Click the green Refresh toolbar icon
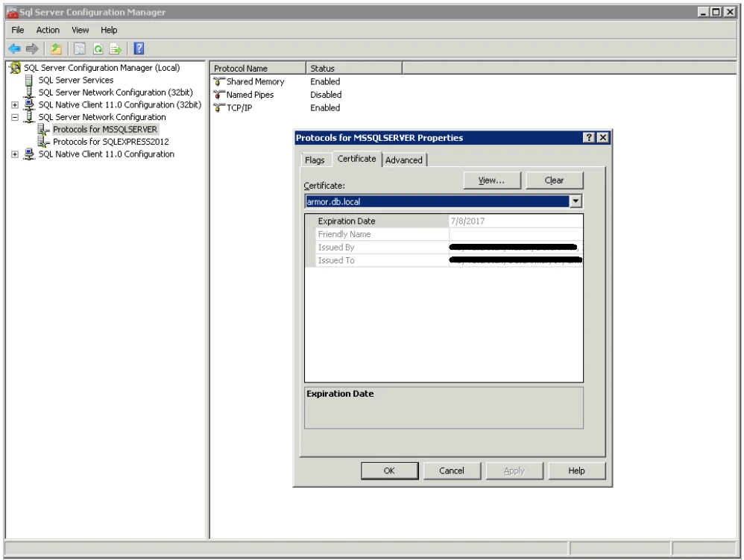The image size is (744, 560). (x=98, y=48)
